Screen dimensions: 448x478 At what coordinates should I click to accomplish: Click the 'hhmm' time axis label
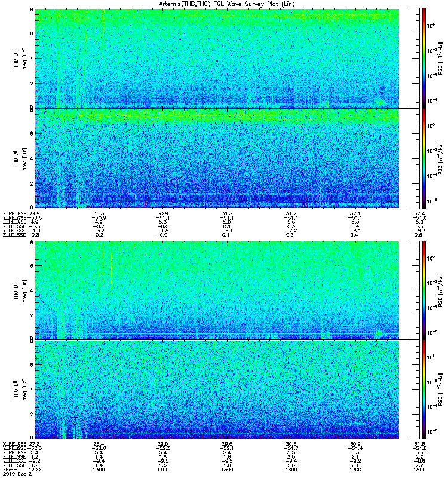pos(10,470)
